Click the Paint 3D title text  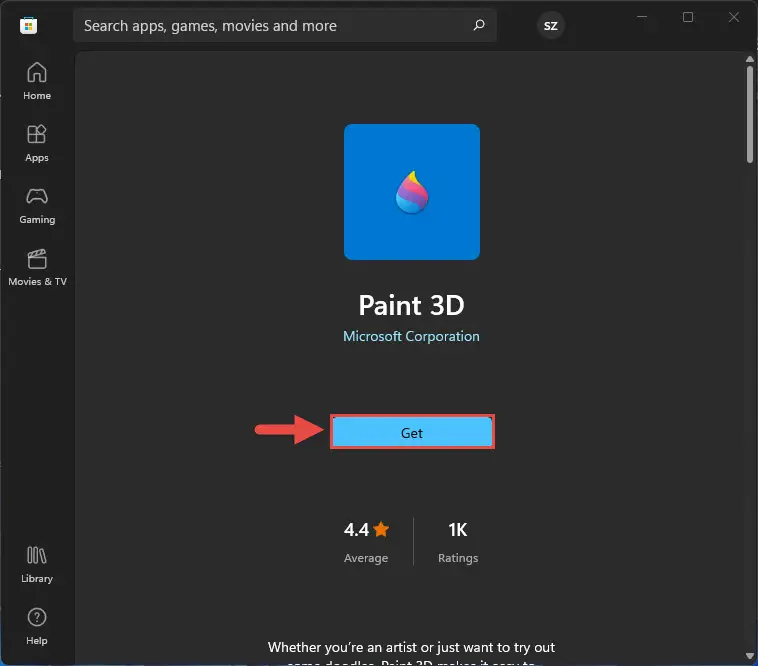[411, 305]
